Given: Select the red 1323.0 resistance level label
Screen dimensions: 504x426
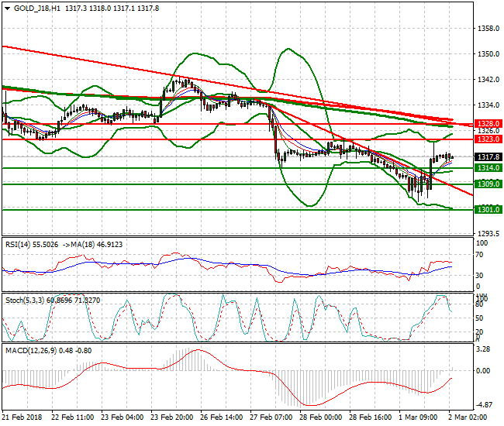Looking at the screenshot, I should pos(488,139).
